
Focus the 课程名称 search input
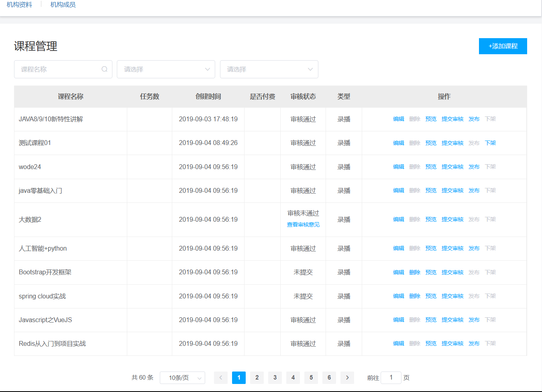point(63,69)
